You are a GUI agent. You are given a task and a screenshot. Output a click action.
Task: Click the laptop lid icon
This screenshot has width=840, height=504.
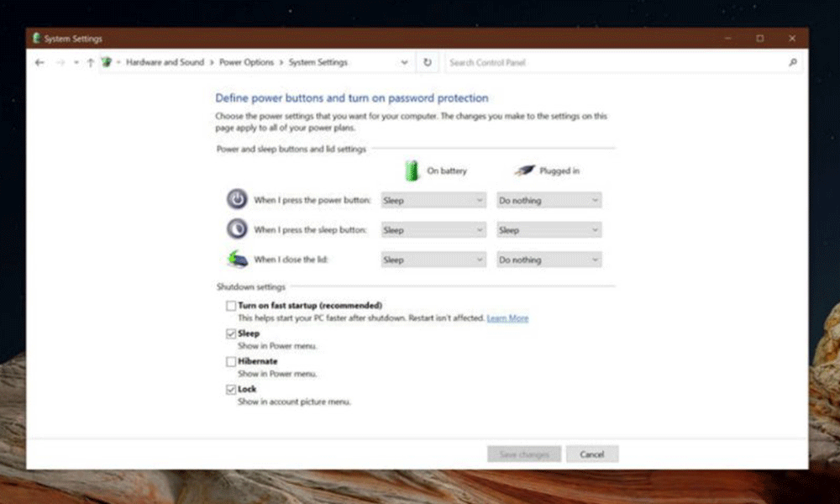point(237,260)
